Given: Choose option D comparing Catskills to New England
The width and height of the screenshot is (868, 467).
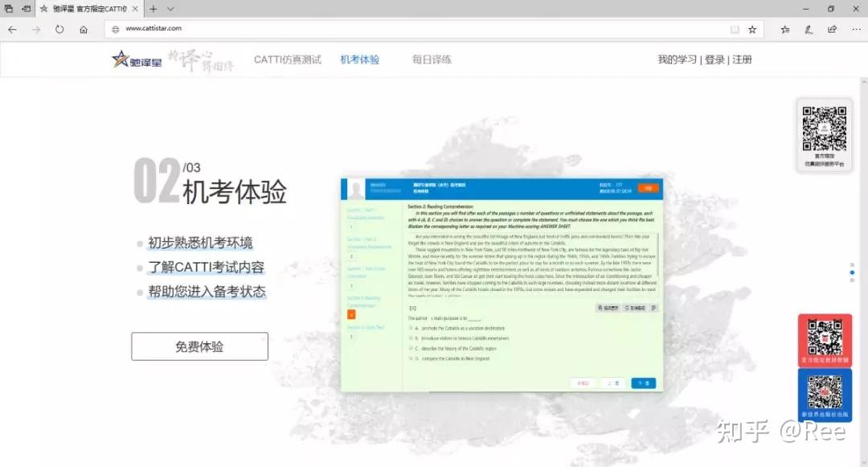Looking at the screenshot, I should click(x=411, y=358).
